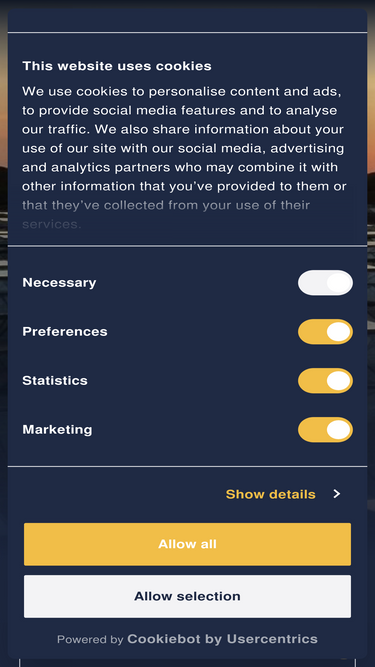Select the Marketing category label
The image size is (375, 667).
point(57,430)
